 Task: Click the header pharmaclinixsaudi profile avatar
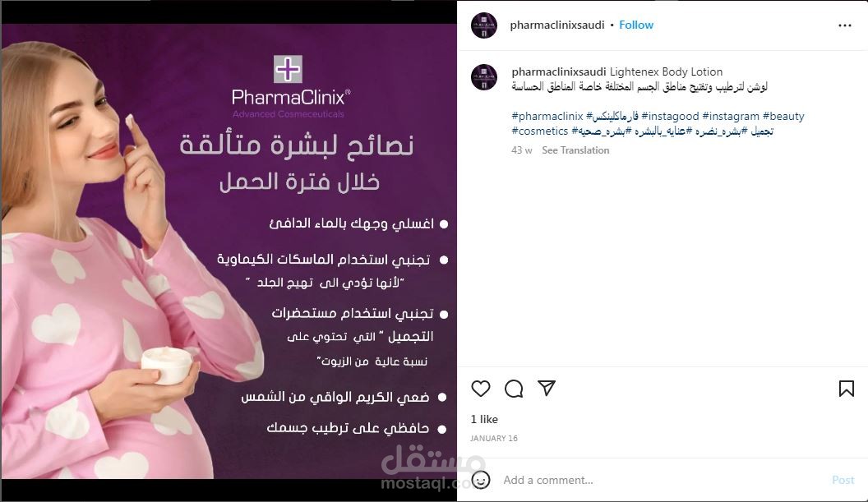[484, 25]
